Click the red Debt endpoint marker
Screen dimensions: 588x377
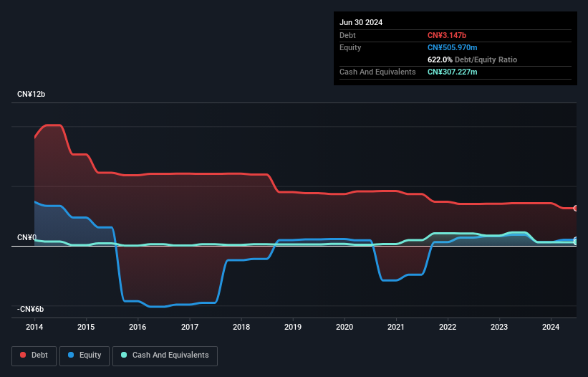pos(576,208)
